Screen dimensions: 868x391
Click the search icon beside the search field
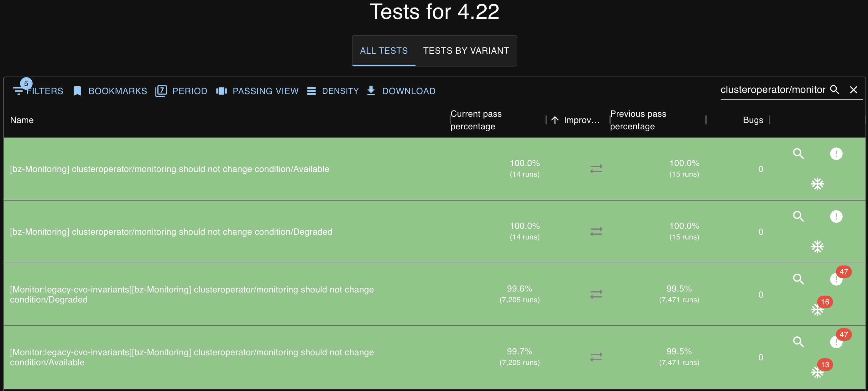[835, 90]
